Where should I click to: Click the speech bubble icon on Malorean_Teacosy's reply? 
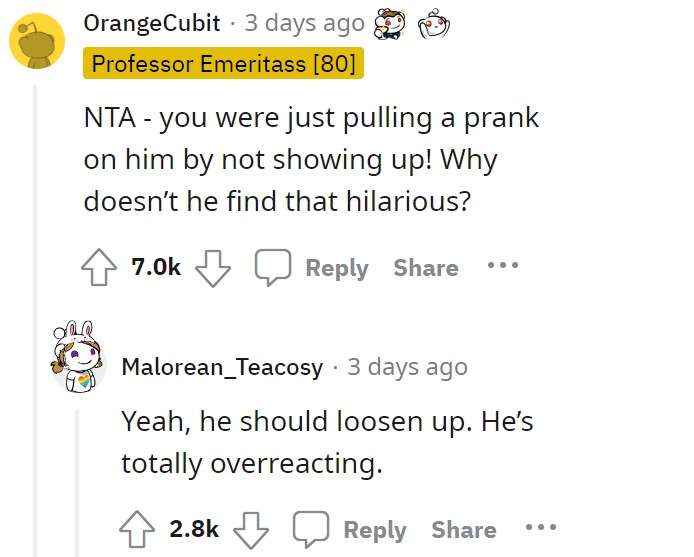tap(311, 529)
